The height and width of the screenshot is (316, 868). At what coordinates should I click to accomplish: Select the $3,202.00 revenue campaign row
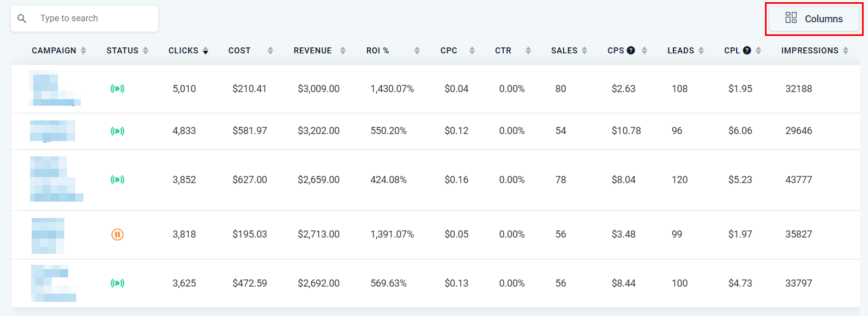(x=318, y=131)
